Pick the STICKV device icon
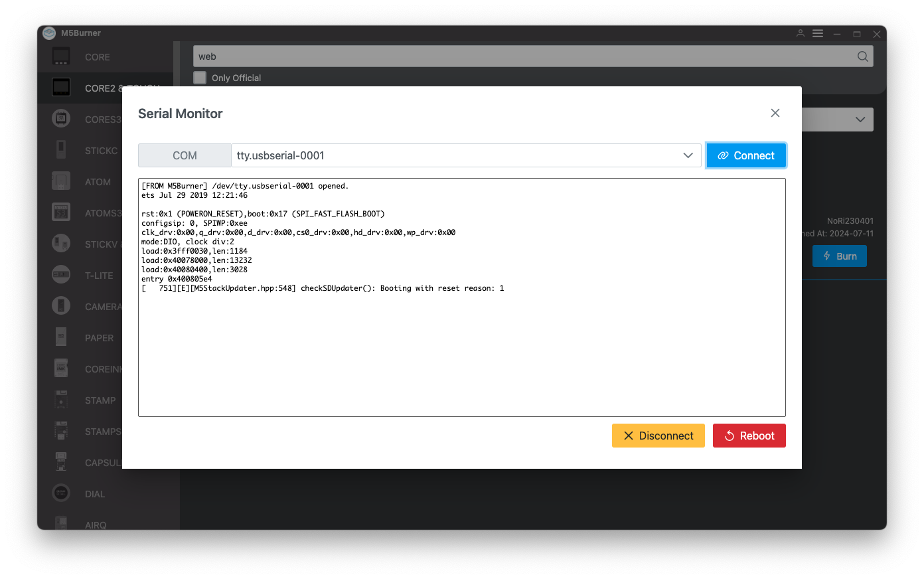924x579 pixels. (x=61, y=244)
